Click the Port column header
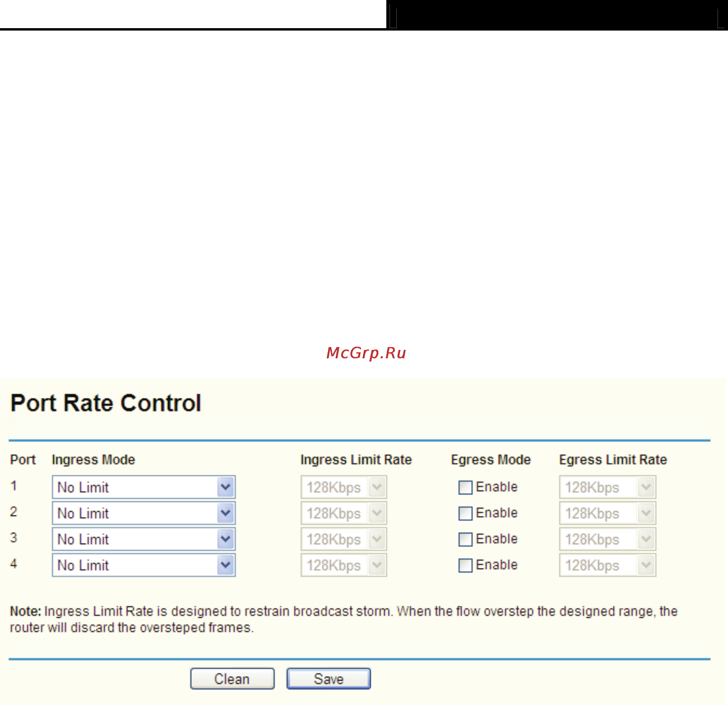The image size is (728, 705). point(23,460)
